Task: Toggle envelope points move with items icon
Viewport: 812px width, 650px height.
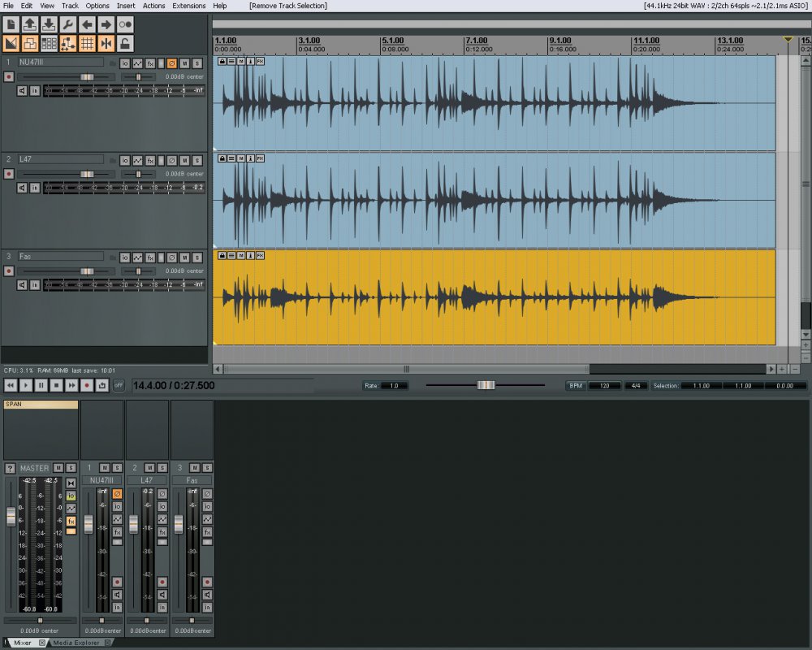Action: (x=68, y=44)
